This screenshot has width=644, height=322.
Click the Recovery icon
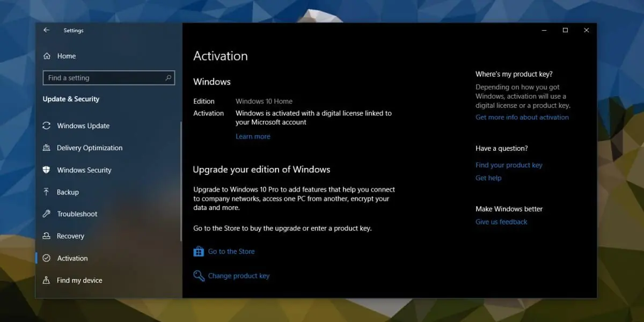(x=46, y=236)
